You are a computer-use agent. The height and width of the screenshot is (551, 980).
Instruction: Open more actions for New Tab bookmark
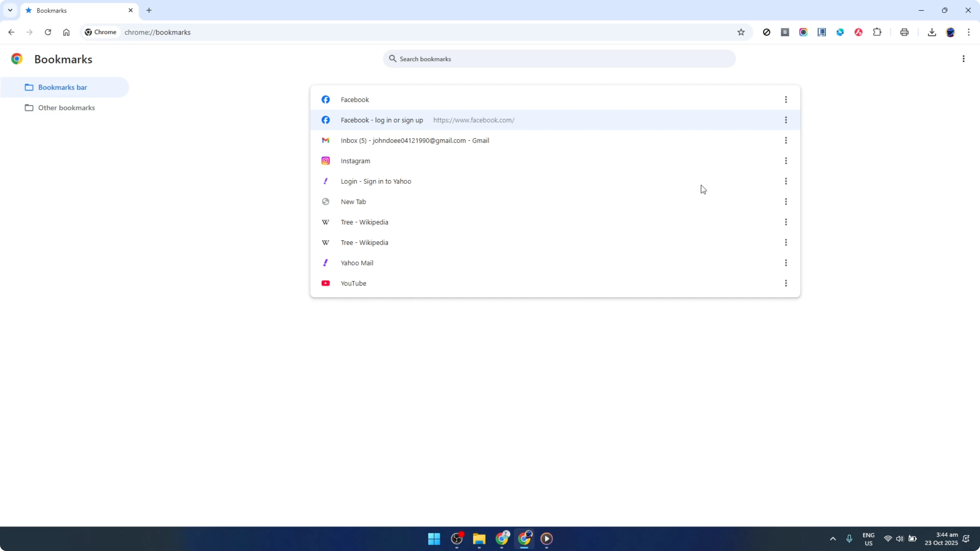[x=786, y=202]
